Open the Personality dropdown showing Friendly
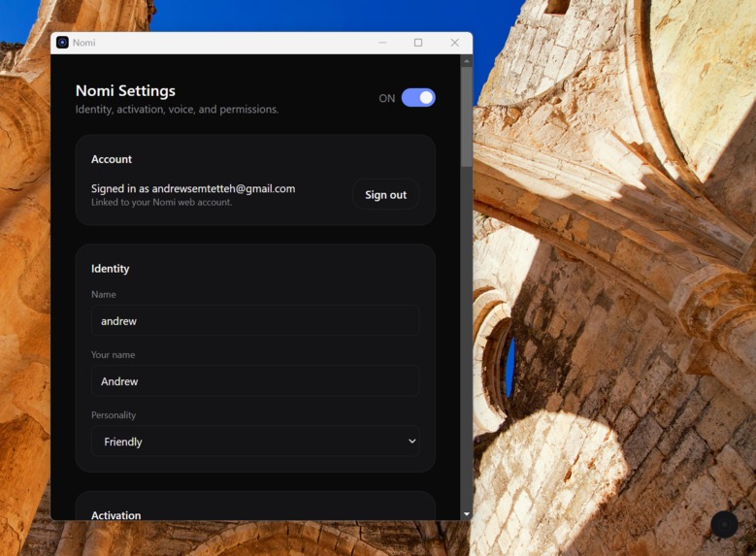The height and width of the screenshot is (556, 756). coord(255,442)
